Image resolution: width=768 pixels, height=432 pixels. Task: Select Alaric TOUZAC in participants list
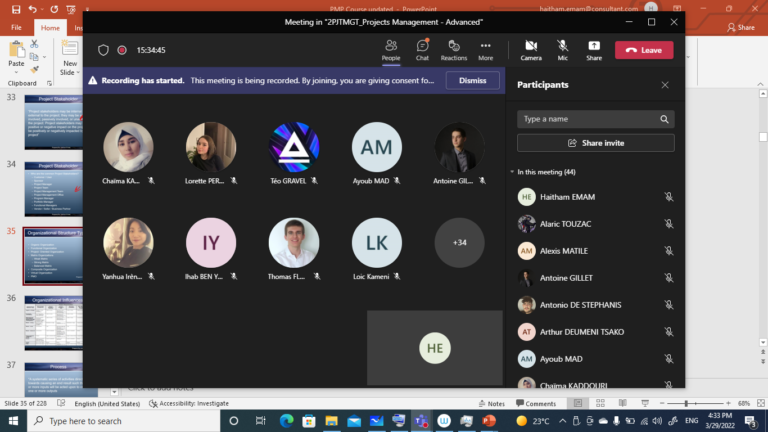(x=596, y=224)
